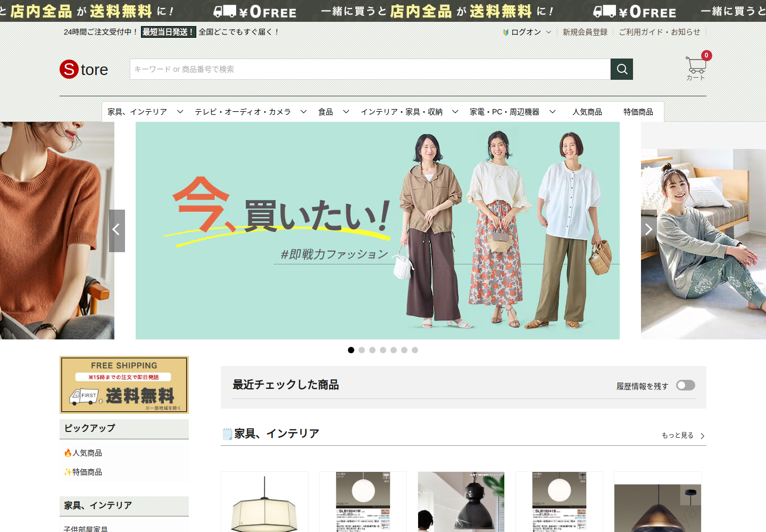Select the second carousel dot
The width and height of the screenshot is (766, 532).
(x=362, y=350)
